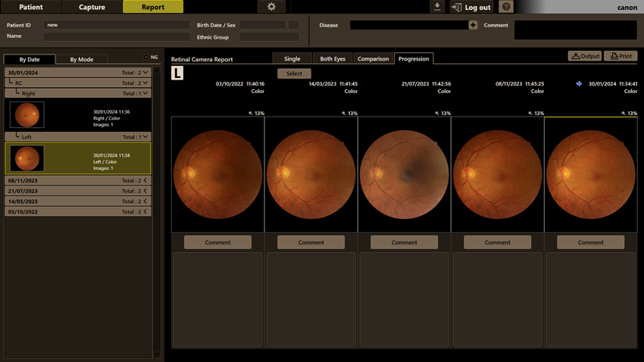Click the L left-eye indicator icon
The height and width of the screenshot is (362, 644).
[177, 73]
